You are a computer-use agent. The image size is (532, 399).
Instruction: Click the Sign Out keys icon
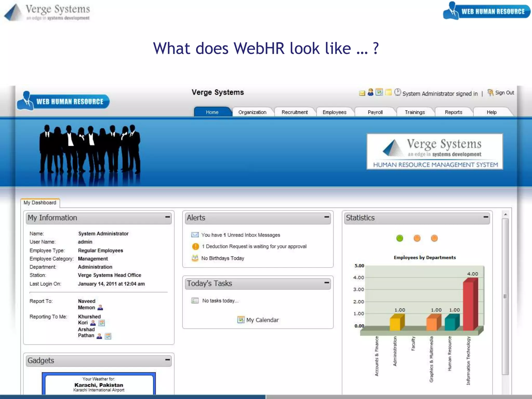pos(490,92)
